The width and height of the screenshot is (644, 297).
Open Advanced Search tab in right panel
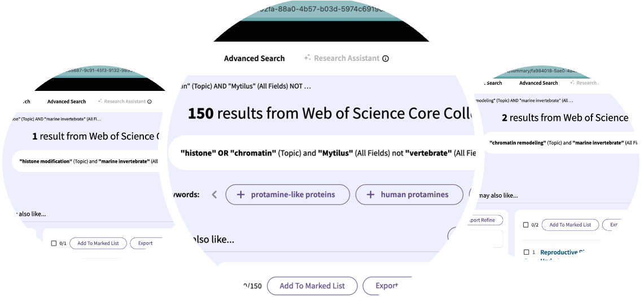click(538, 83)
